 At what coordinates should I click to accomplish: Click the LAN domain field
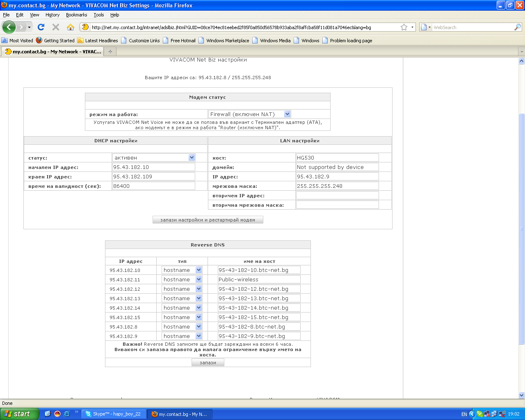[x=338, y=167]
